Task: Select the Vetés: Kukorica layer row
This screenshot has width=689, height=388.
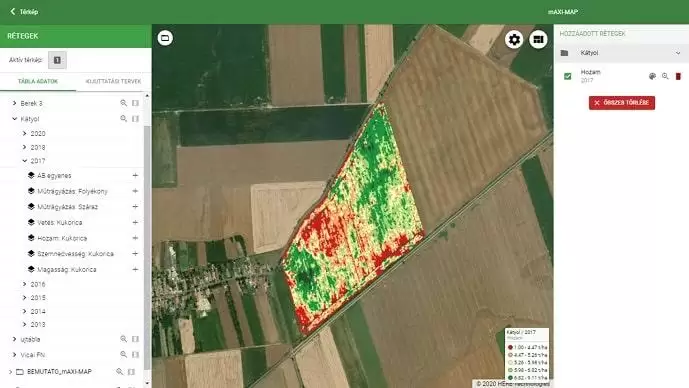Action: 73,222
